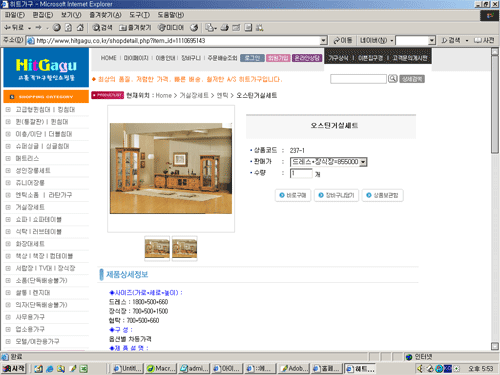Expand the 매트리스 category
500x375 pixels.
point(8,158)
